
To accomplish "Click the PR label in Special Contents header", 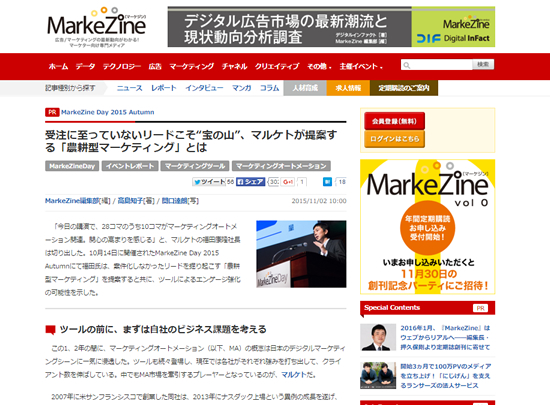I will click(480, 308).
